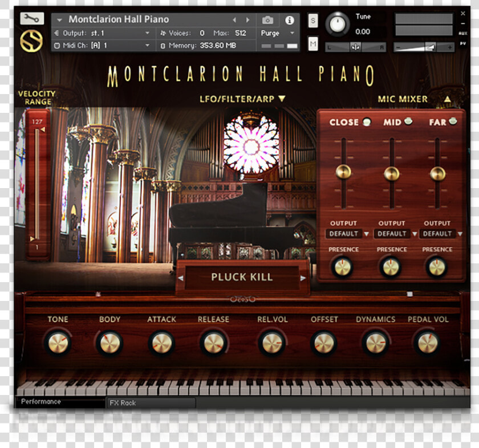
Task: Open the Purge menu dropdown
Action: [292, 32]
